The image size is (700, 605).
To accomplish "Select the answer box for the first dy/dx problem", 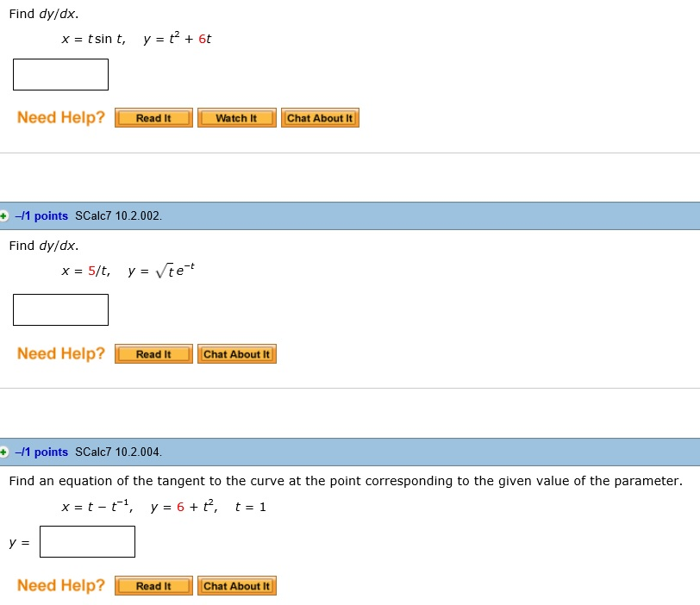I will tap(59, 75).
